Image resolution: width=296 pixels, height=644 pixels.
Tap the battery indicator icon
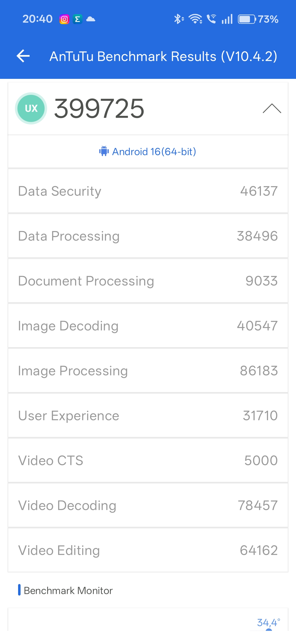247,19
